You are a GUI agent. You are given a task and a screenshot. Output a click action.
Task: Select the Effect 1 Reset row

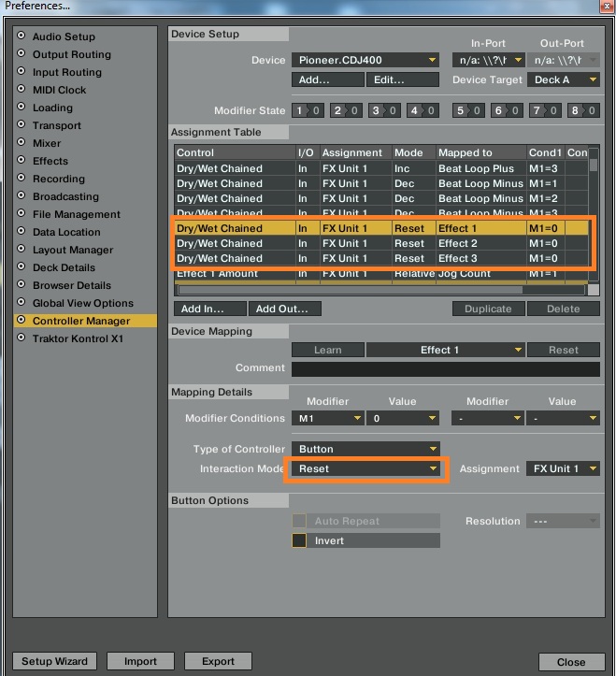point(381,228)
